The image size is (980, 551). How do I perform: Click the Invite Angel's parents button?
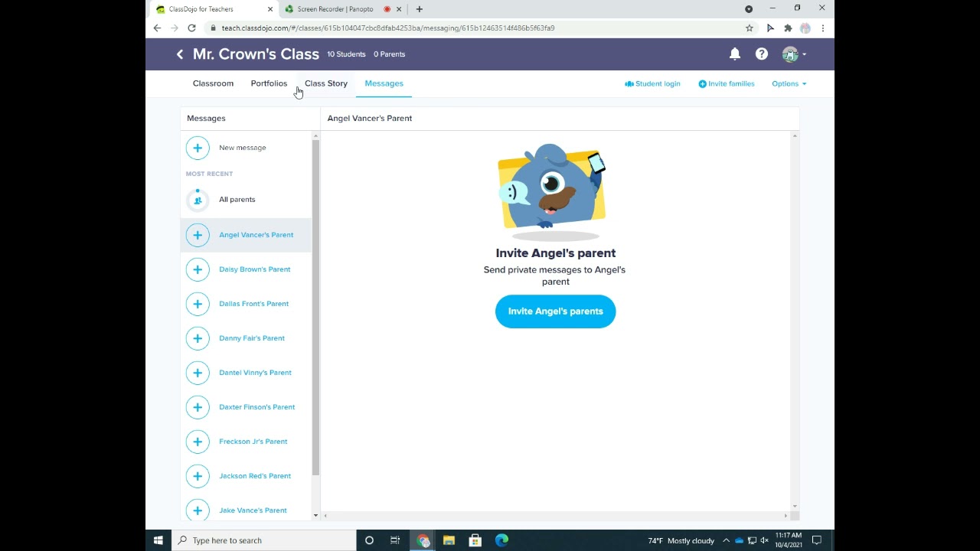click(x=555, y=311)
